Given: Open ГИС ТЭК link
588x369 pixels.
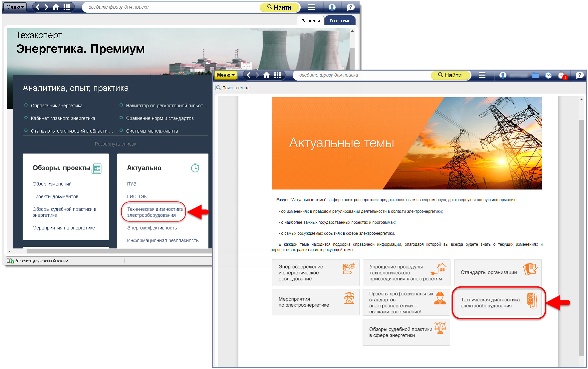Looking at the screenshot, I should 137,196.
